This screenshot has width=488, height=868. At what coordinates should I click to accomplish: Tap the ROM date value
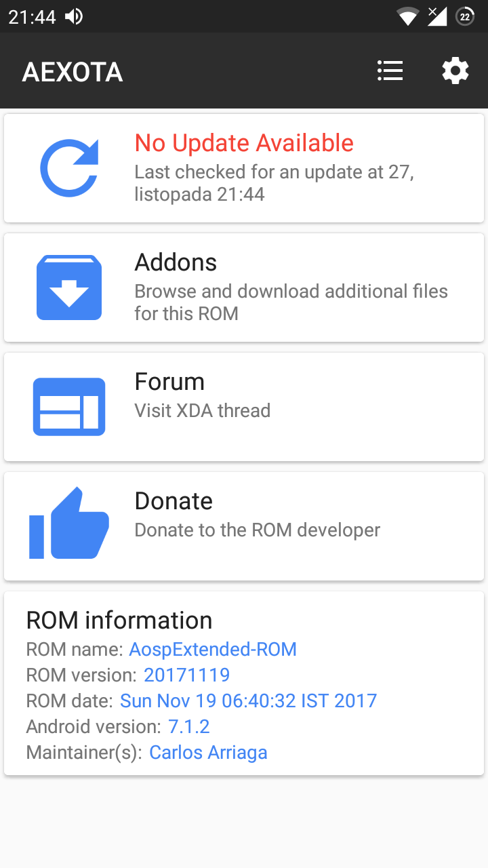pos(248,701)
